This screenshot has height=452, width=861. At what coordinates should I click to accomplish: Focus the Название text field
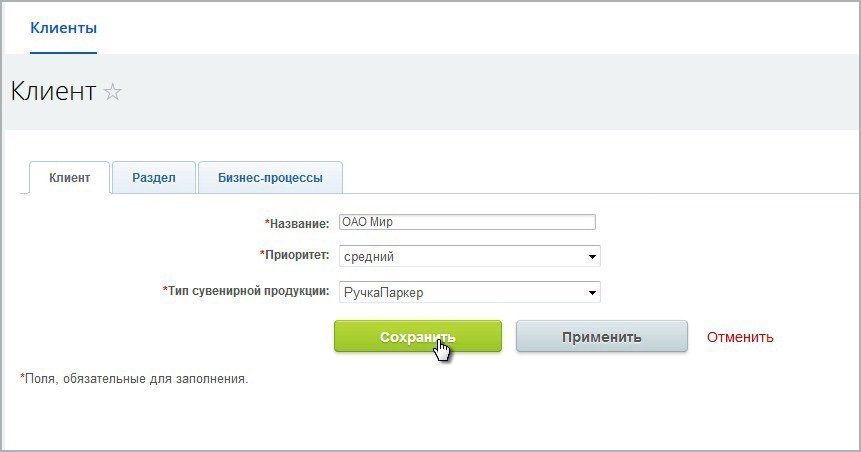tap(467, 222)
